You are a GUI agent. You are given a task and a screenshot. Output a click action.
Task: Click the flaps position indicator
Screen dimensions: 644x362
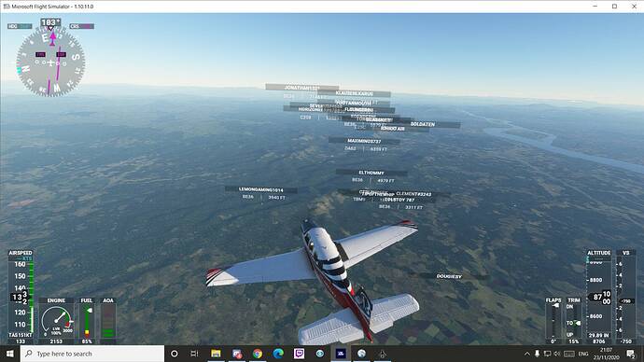tap(553, 321)
